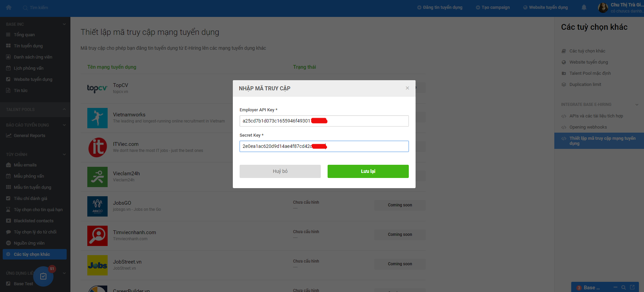
Task: Click the Tên mạng tuyển dụng column header
Action: (112, 67)
